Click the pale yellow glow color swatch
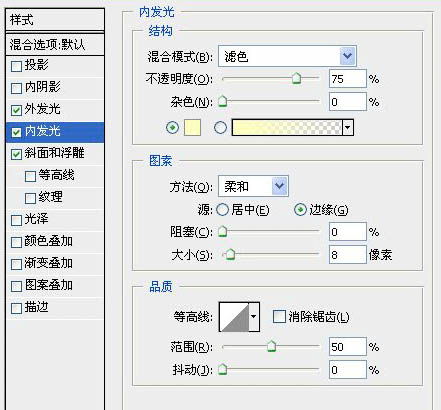This screenshot has height=410, width=441. tap(193, 127)
